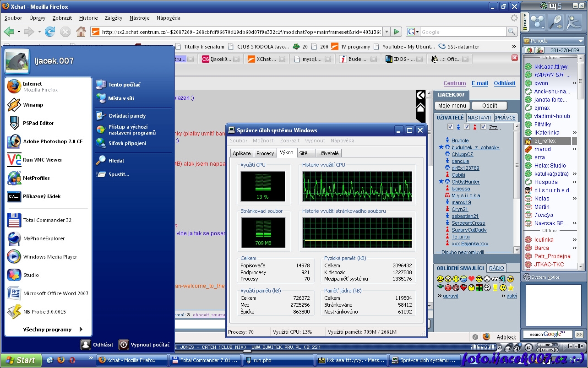Click the Odejít button in chat
588x368 pixels.
coord(489,106)
